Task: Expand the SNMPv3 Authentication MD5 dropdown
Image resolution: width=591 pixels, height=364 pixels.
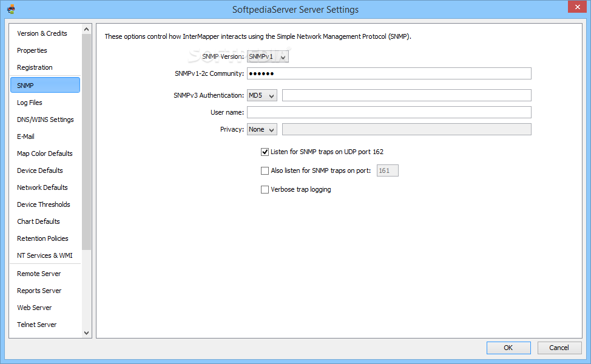Action: click(262, 95)
